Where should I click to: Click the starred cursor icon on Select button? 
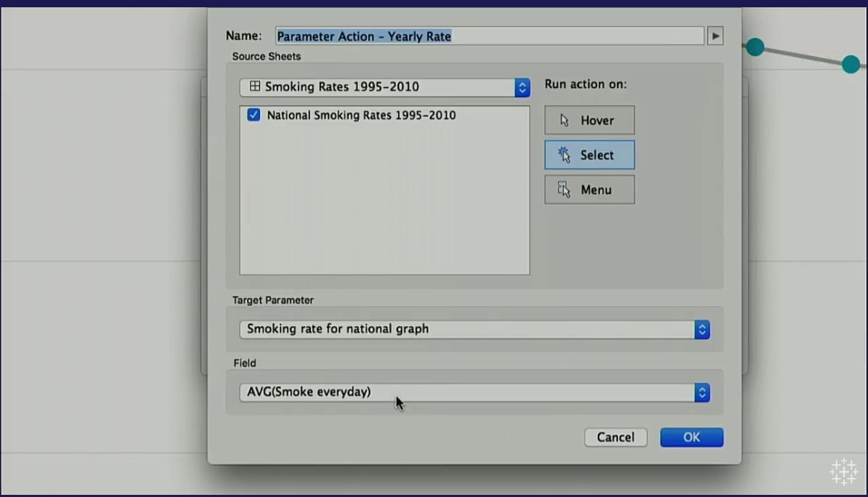[x=564, y=155]
